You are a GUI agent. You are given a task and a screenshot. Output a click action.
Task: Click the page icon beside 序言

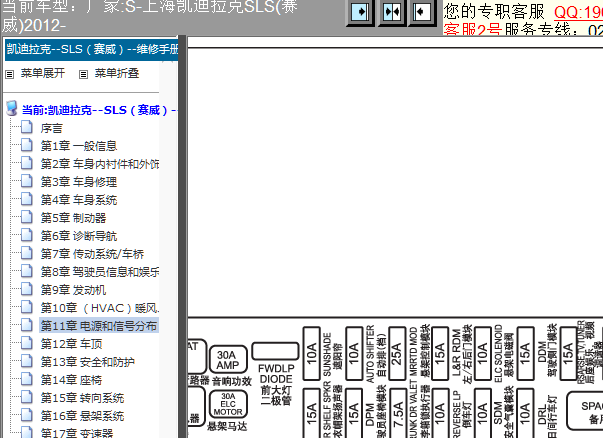click(27, 127)
